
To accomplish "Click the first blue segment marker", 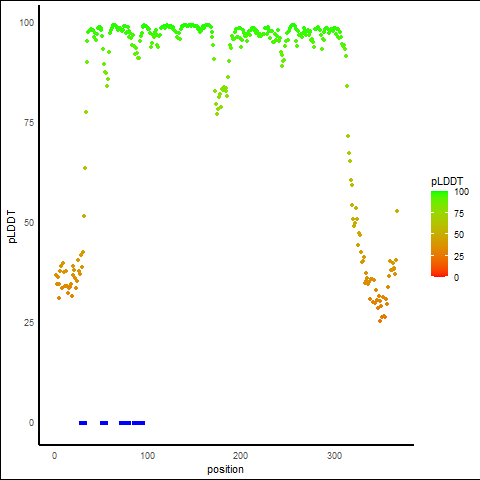I will 83,423.
